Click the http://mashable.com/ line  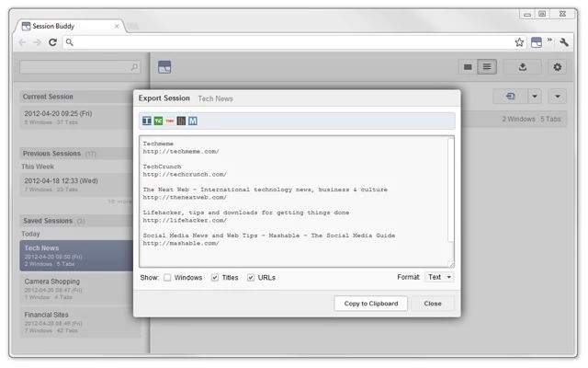point(181,243)
